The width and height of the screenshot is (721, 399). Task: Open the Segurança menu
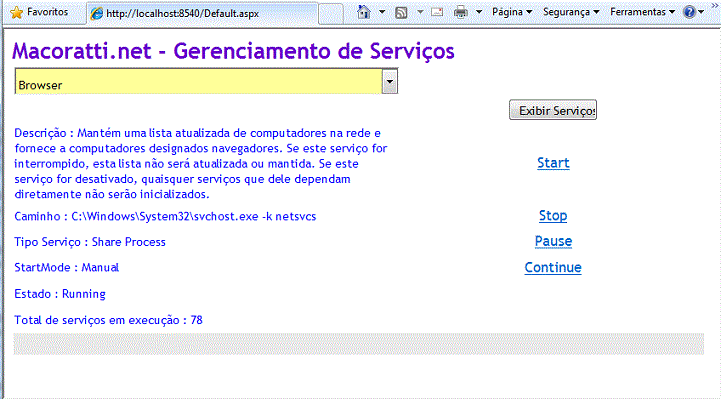(571, 12)
